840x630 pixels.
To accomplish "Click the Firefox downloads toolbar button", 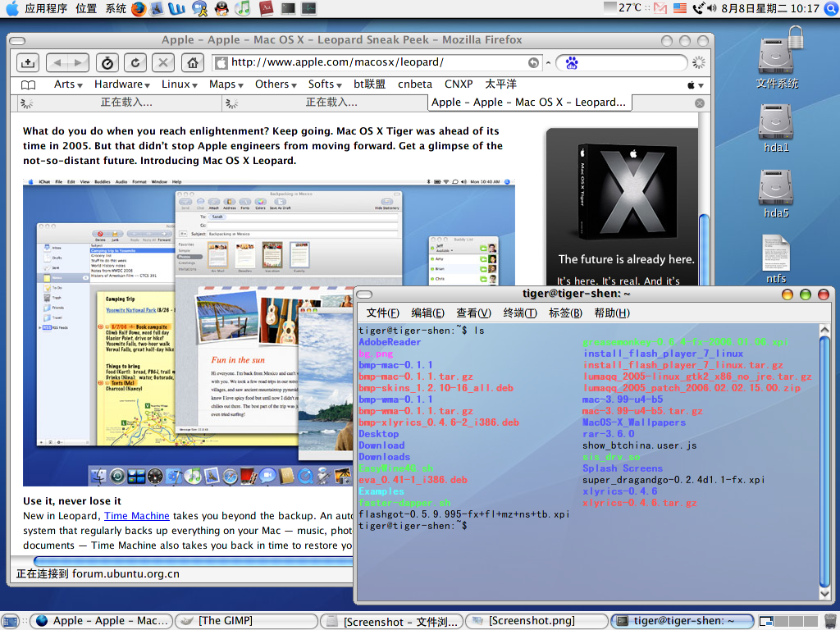I will coord(28,62).
